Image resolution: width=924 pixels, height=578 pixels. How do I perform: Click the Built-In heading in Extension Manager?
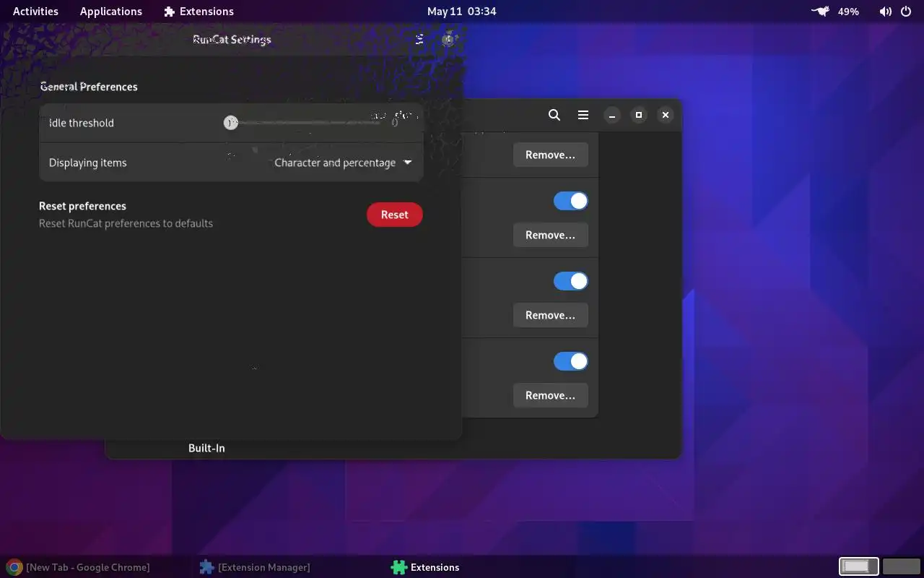(206, 448)
